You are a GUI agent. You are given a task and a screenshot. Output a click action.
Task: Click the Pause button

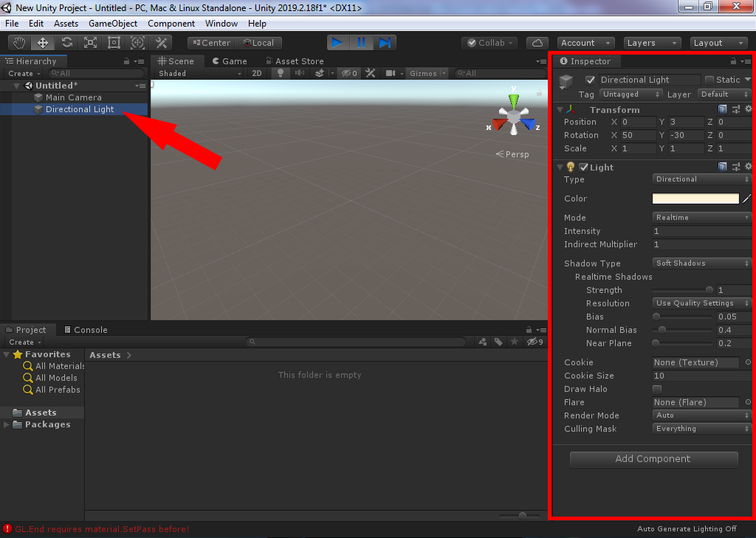pos(361,43)
